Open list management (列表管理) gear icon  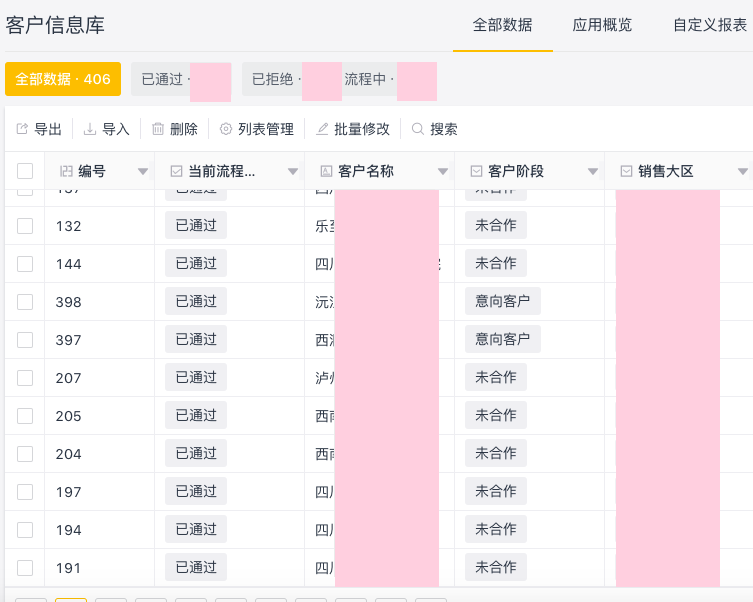point(226,129)
